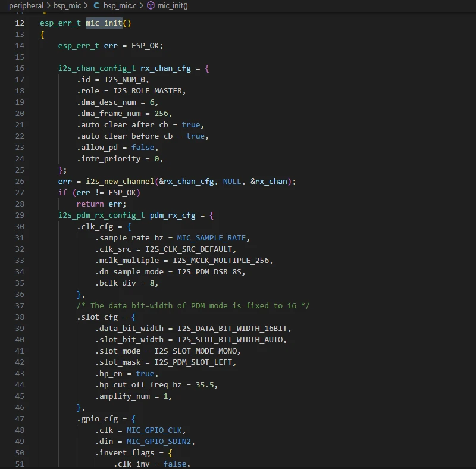Image resolution: width=476 pixels, height=469 pixels.
Task: Click the PDM bit-width comment line
Action: pos(193,306)
